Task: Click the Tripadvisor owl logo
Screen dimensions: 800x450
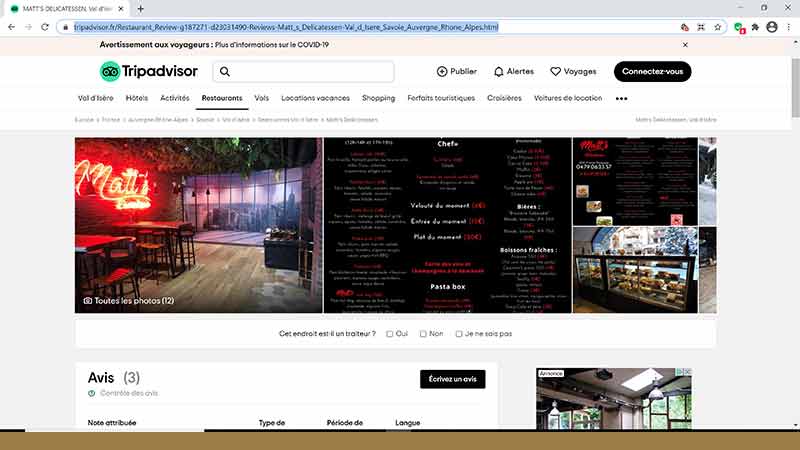Action: (110, 71)
